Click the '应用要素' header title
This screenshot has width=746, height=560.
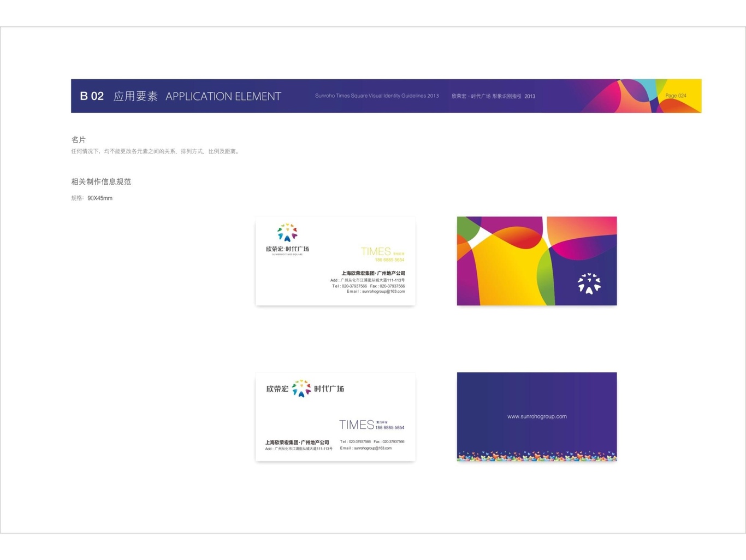click(135, 96)
